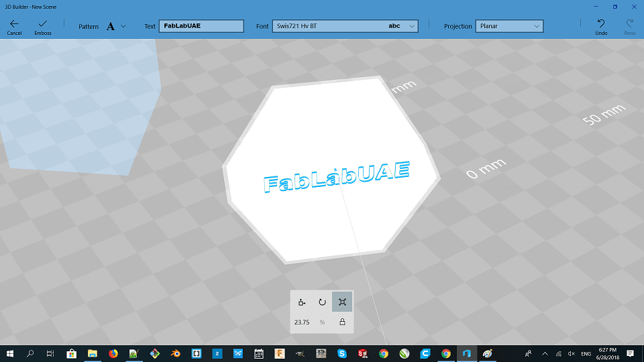Select the FabLabUAE embossed text on hexagon

pos(336,177)
